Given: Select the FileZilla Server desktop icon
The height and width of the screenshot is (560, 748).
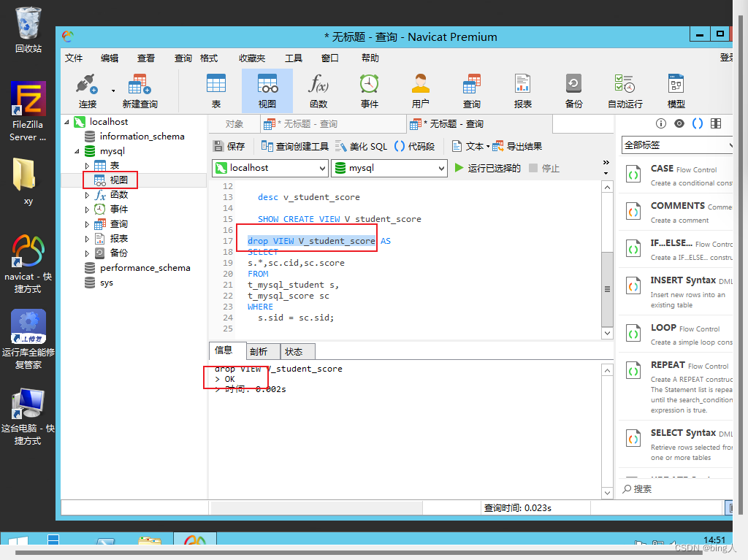Looking at the screenshot, I should 28,112.
